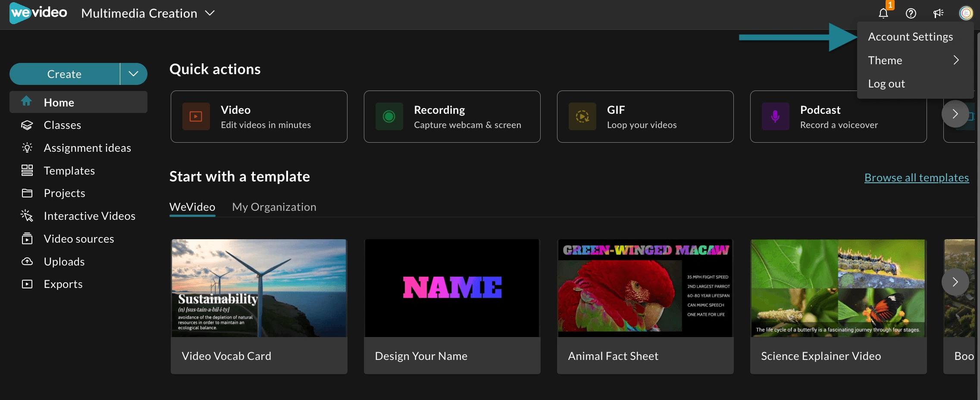This screenshot has height=400, width=980.
Task: Select the Video Vocab Card thumbnail
Action: pos(259,288)
